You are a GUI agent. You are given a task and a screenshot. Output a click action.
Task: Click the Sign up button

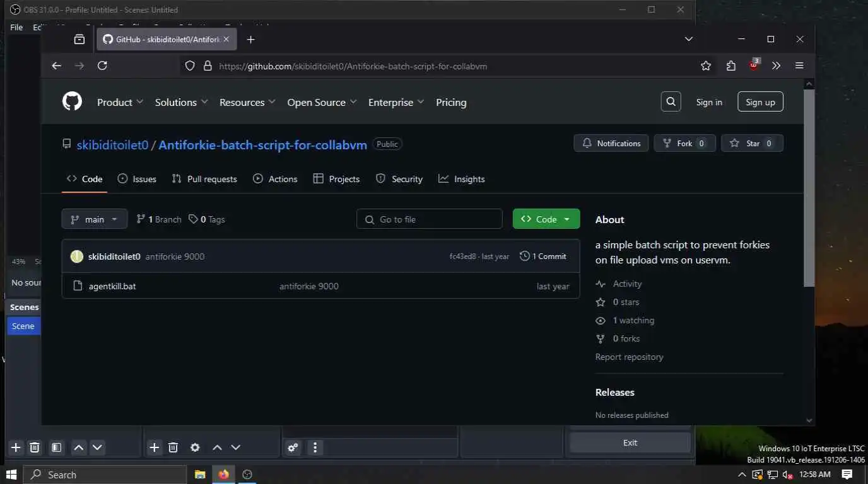coord(760,102)
